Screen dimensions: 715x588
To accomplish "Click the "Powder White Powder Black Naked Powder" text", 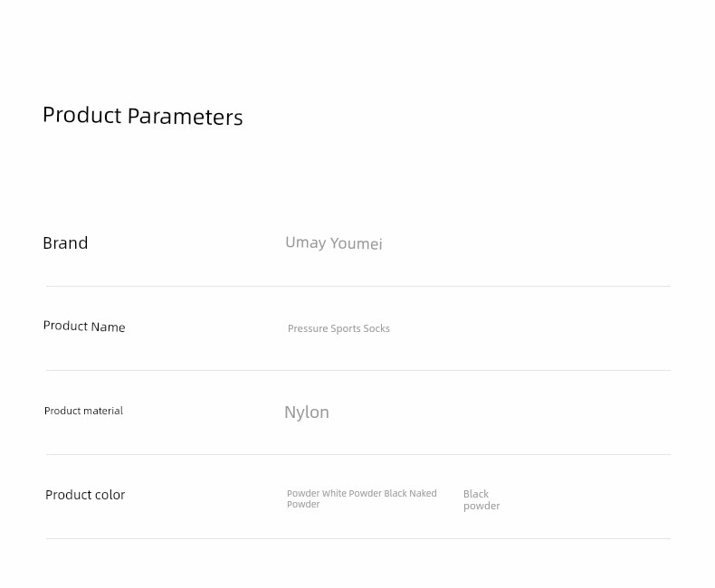I will [362, 498].
